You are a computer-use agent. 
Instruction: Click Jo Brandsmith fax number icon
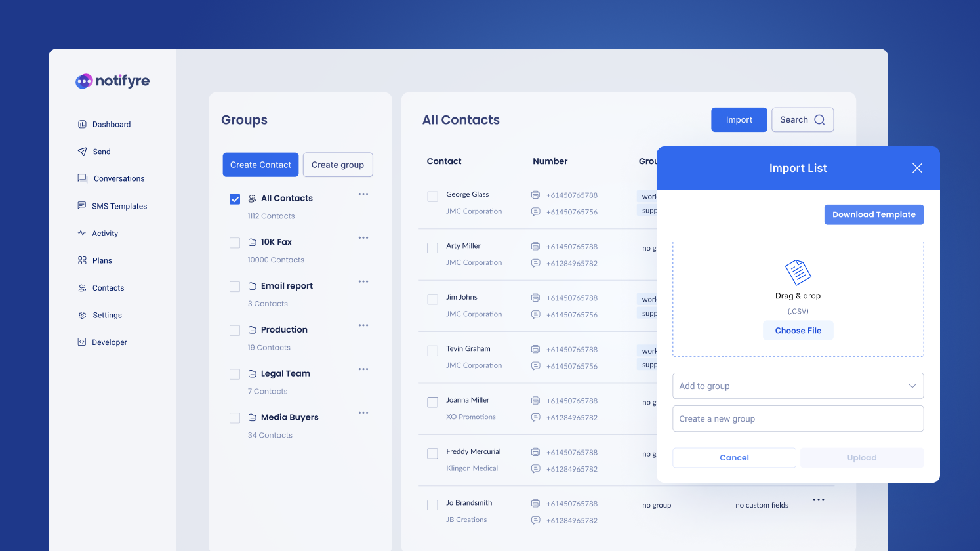pos(535,504)
